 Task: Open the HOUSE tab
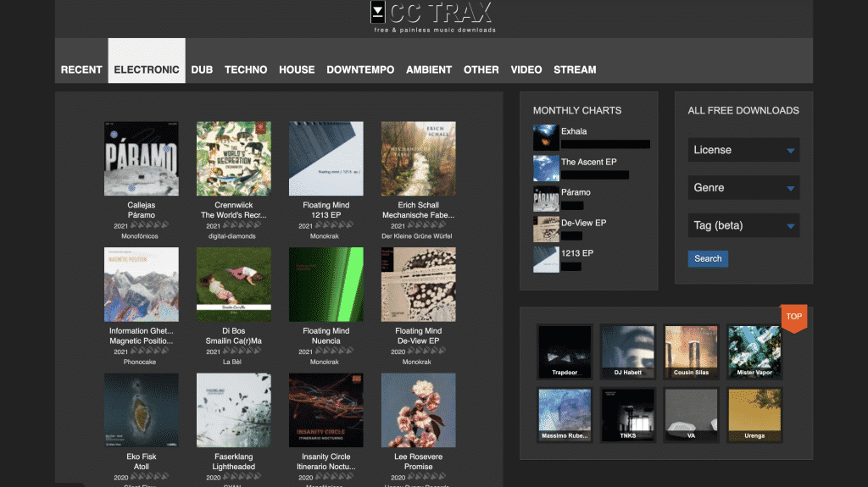coord(297,69)
